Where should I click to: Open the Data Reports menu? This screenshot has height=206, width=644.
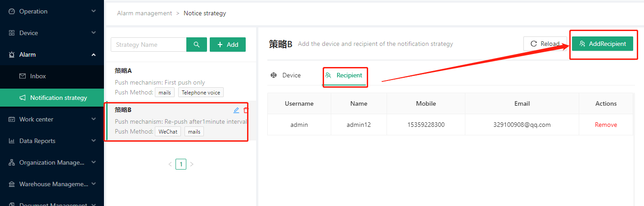(x=52, y=141)
